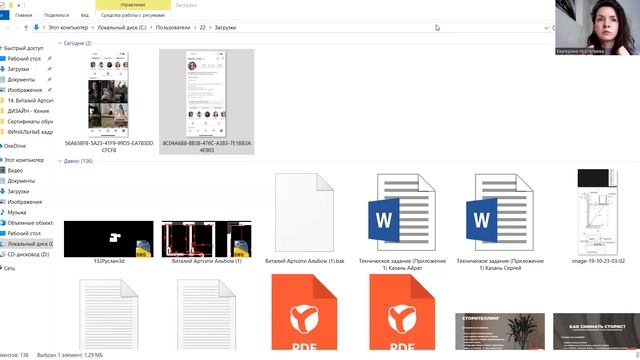Select the image-19-10-23-03-02 file
Image resolution: width=640 pixels, height=360 pixels.
click(598, 212)
